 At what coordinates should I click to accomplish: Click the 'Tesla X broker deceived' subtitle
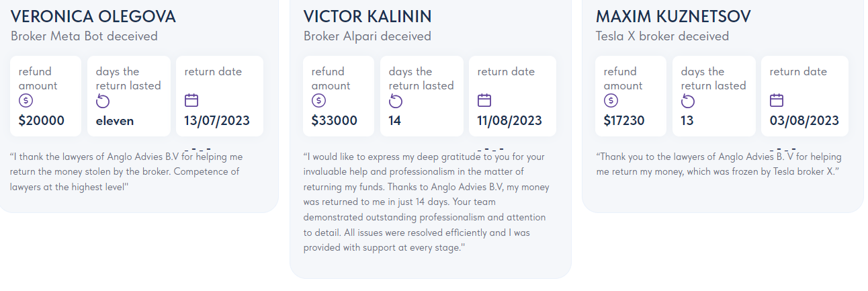click(x=662, y=36)
